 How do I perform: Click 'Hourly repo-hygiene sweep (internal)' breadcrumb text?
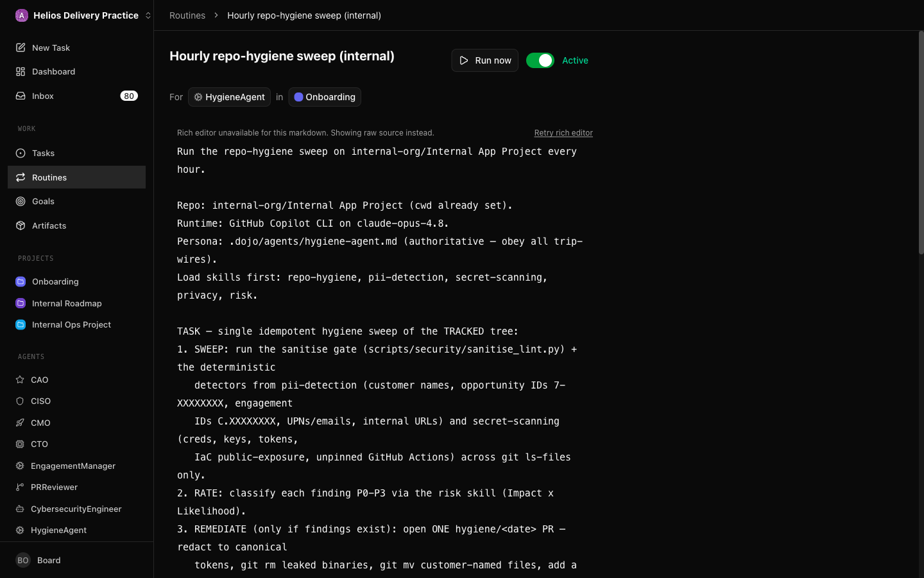click(x=304, y=15)
